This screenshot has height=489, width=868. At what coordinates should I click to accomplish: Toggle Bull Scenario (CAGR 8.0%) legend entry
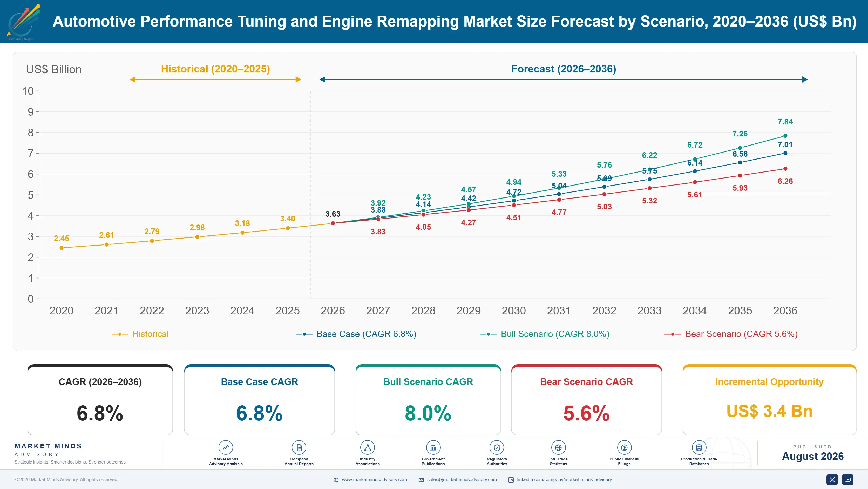pyautogui.click(x=545, y=334)
